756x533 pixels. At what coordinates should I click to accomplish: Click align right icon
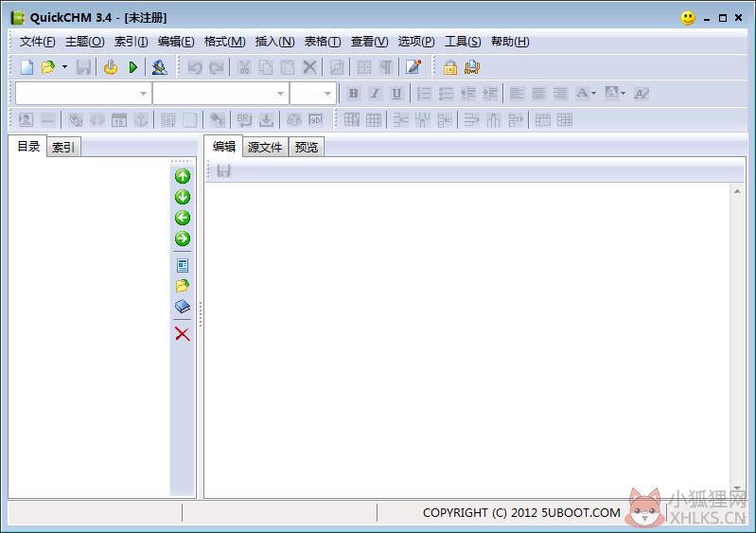[x=560, y=94]
